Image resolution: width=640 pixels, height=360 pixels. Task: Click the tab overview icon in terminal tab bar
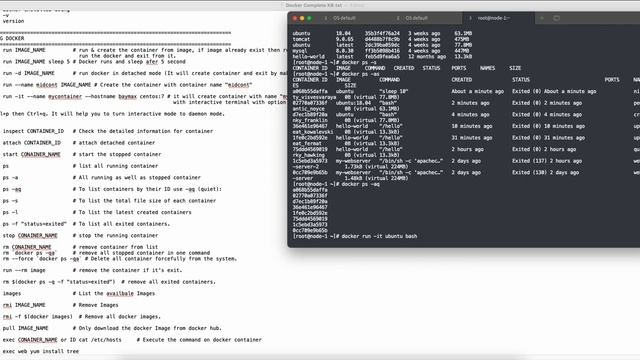click(x=556, y=18)
